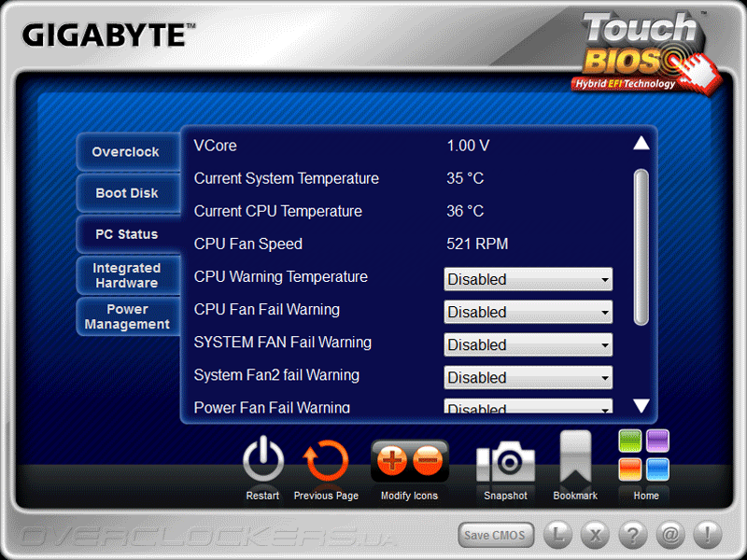Screen dimensions: 747x560
Task: Open the Integrated Hardware tab
Action: [127, 275]
